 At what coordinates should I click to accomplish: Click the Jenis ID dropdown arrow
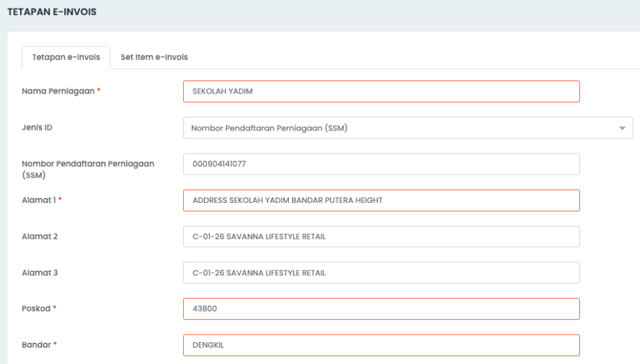622,129
